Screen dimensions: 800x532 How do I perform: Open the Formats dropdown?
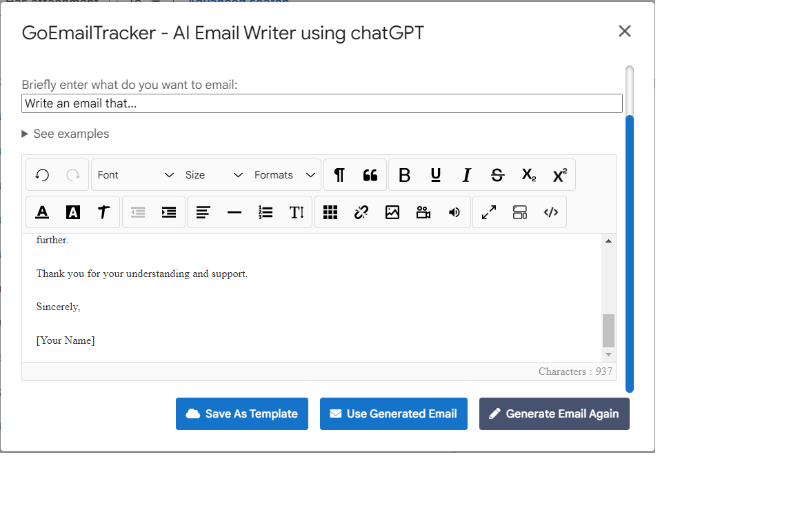click(x=286, y=174)
